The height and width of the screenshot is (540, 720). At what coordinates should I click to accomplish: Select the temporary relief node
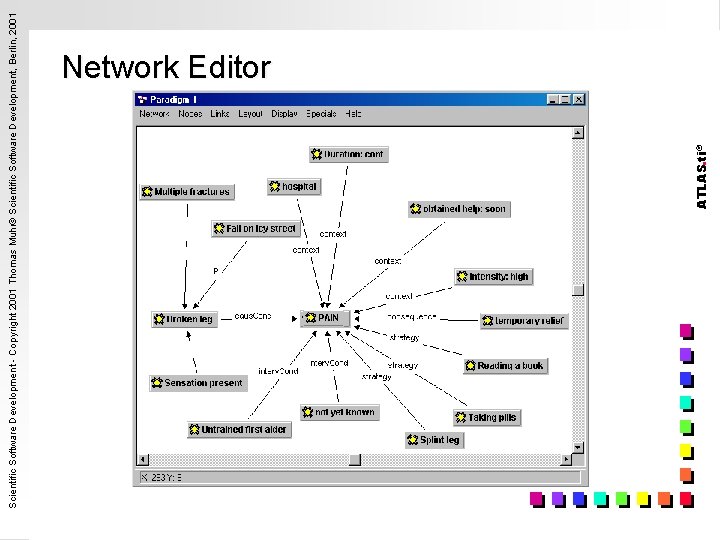pyautogui.click(x=524, y=321)
